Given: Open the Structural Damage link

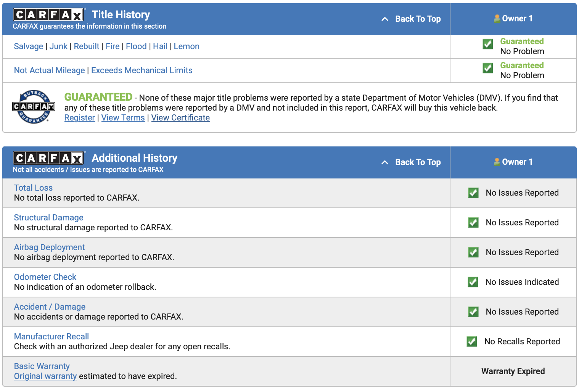Looking at the screenshot, I should [48, 218].
